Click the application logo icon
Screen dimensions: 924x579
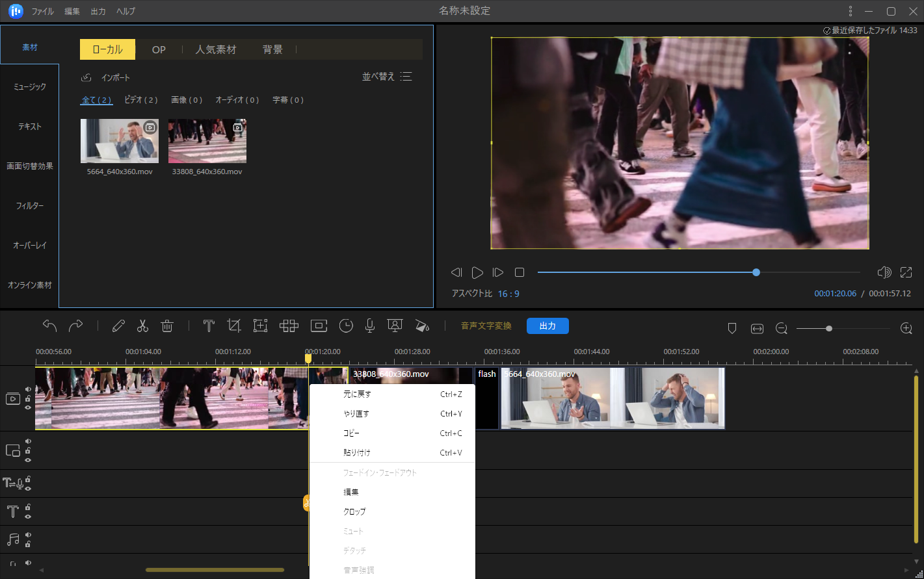coord(16,11)
